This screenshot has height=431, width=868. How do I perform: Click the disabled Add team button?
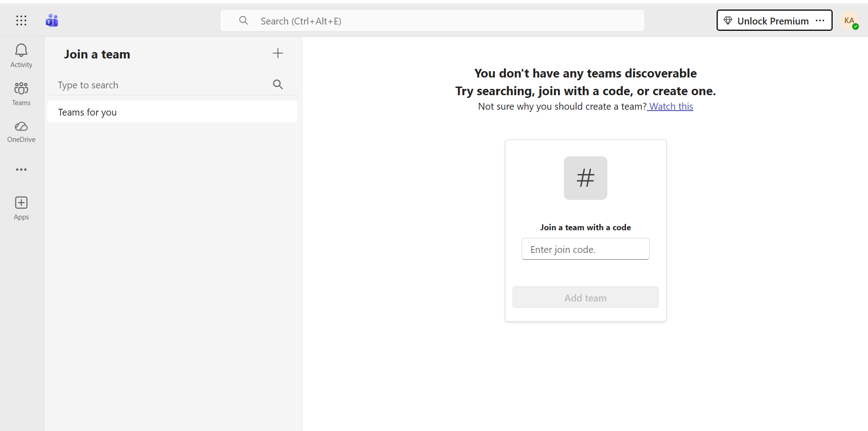(586, 297)
